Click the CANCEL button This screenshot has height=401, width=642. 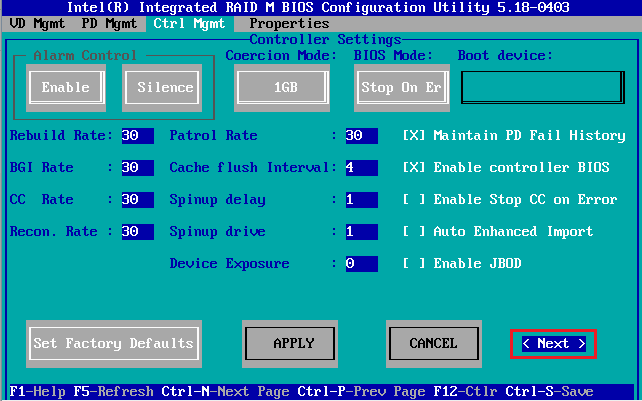[x=434, y=344]
